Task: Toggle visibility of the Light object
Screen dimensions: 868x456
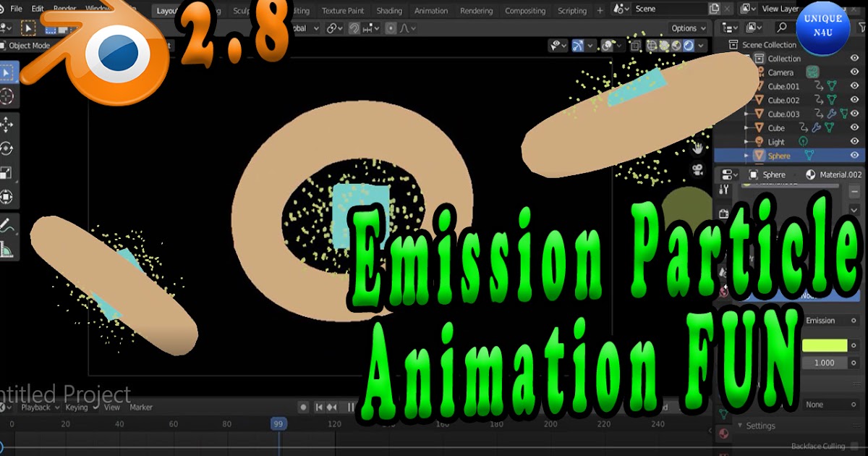Action: click(854, 141)
